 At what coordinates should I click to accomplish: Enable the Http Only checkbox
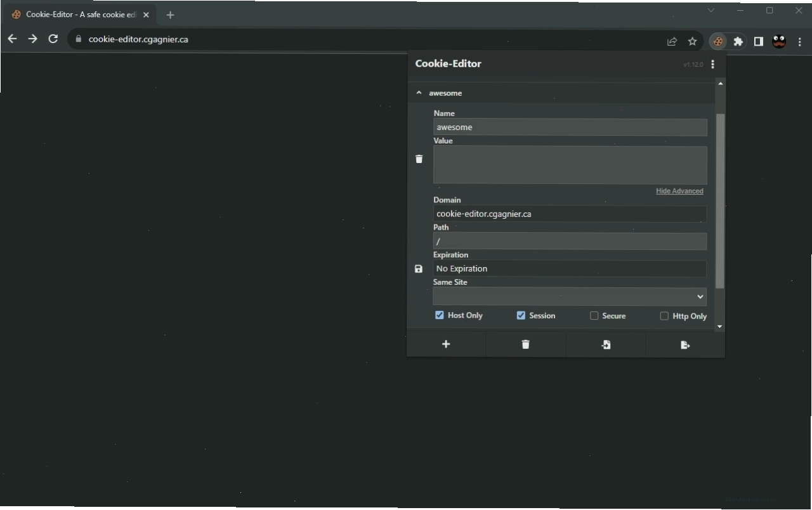pyautogui.click(x=664, y=316)
